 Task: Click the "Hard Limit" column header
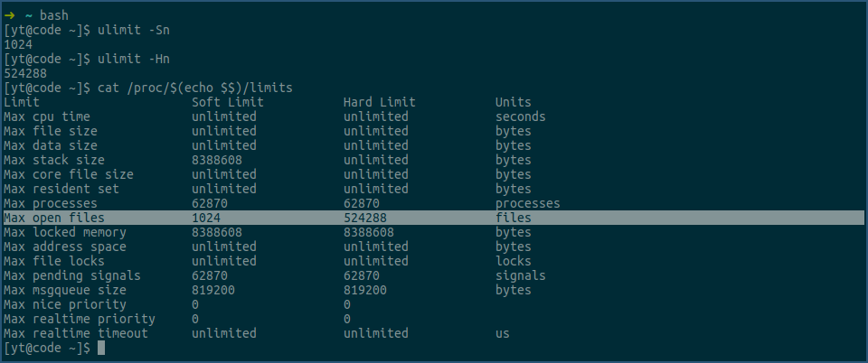pyautogui.click(x=380, y=102)
